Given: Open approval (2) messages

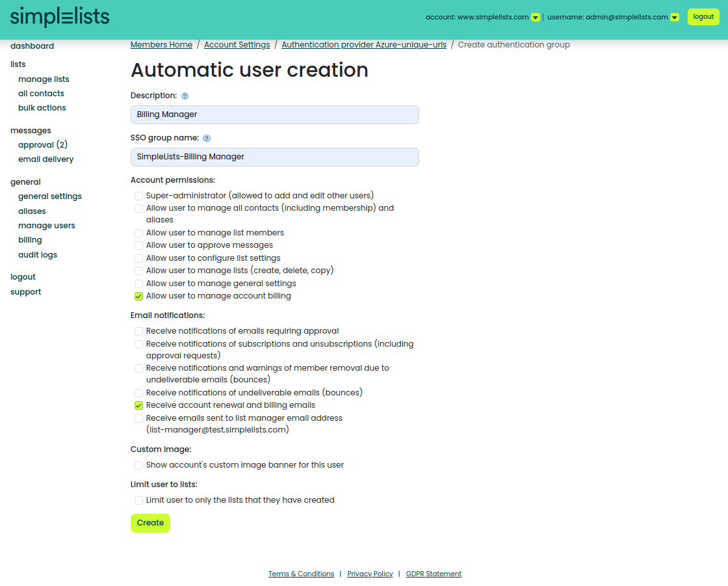Looking at the screenshot, I should pos(43,145).
